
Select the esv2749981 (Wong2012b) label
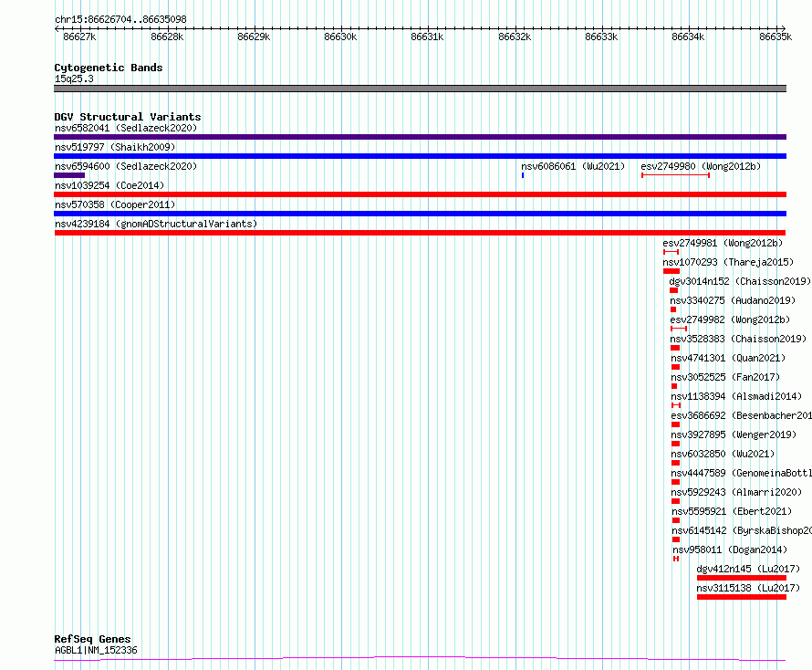[723, 243]
